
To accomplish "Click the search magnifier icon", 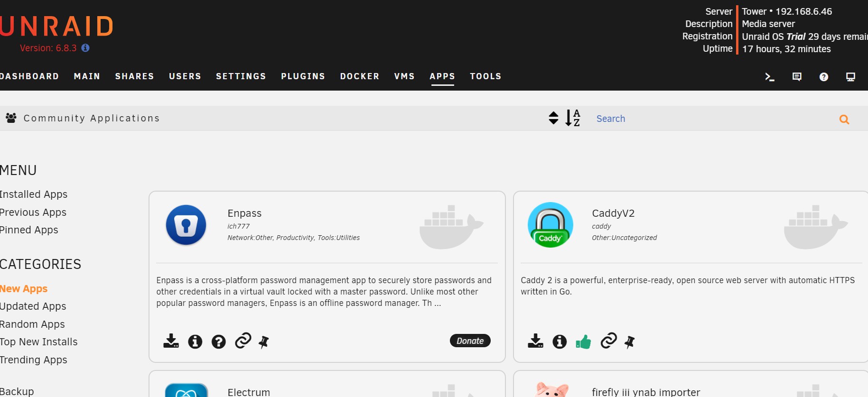I will click(x=844, y=120).
